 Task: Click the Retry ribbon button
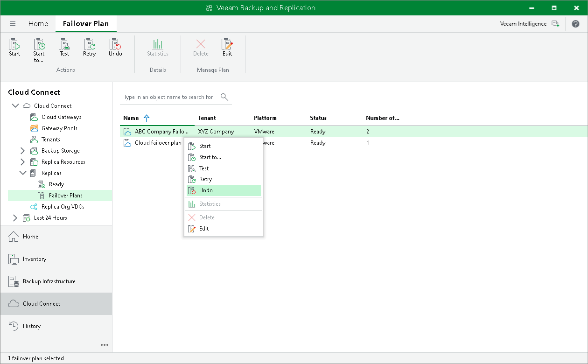tap(89, 48)
